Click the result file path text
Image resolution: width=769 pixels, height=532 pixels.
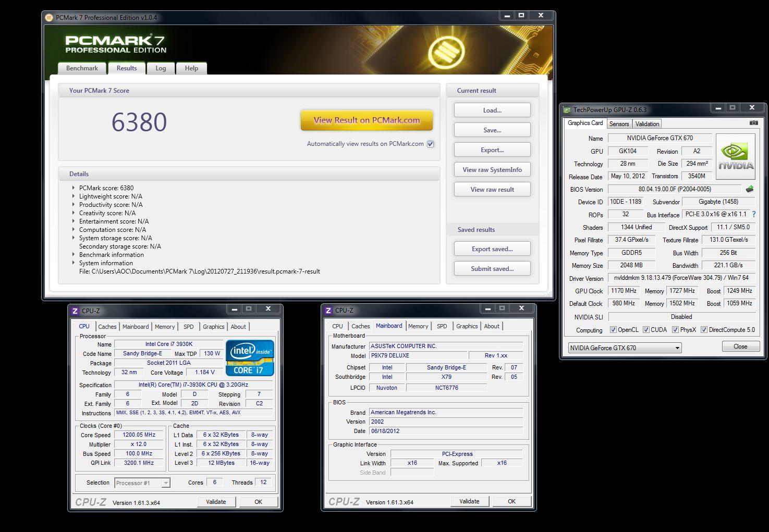[200, 271]
